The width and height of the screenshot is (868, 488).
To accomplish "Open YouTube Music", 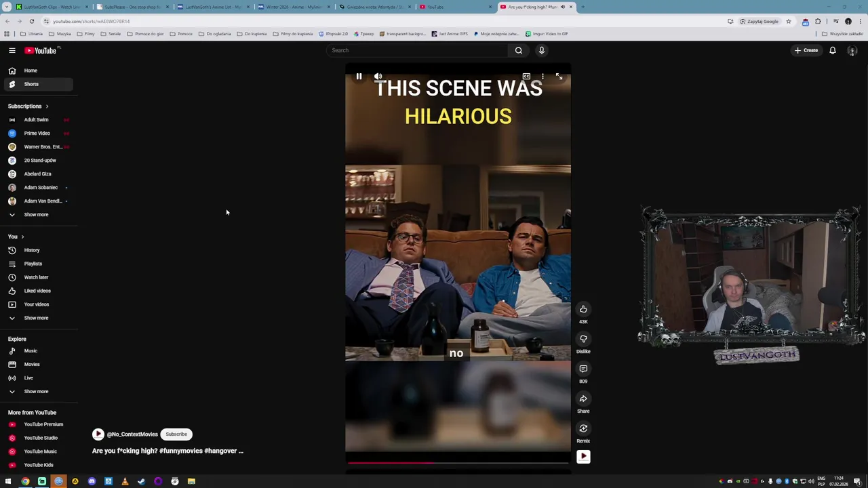I will [x=37, y=451].
